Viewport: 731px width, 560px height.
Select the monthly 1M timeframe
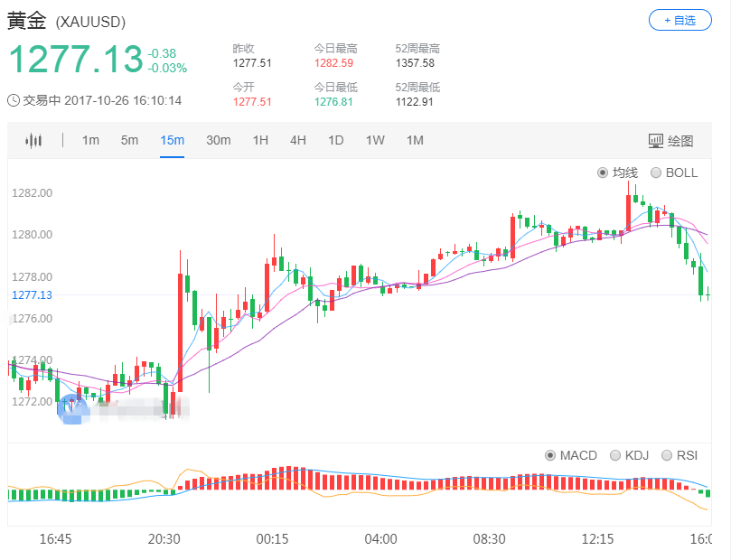tap(415, 140)
